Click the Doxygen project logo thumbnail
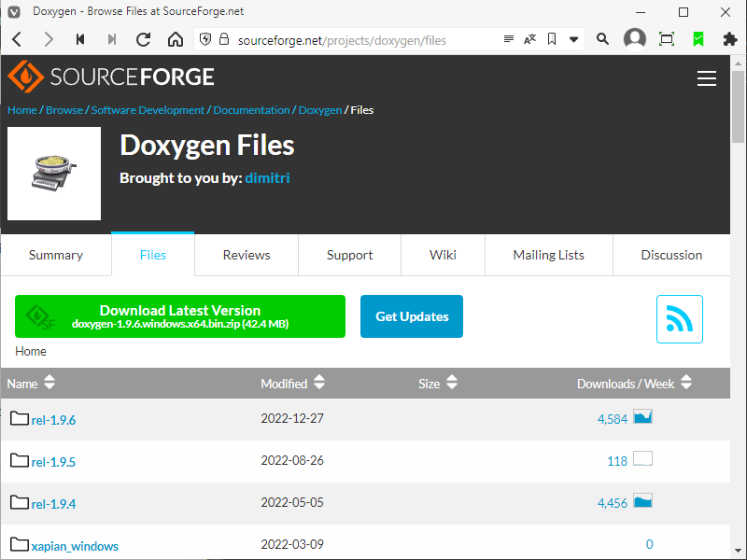The height and width of the screenshot is (560, 747). pyautogui.click(x=54, y=174)
